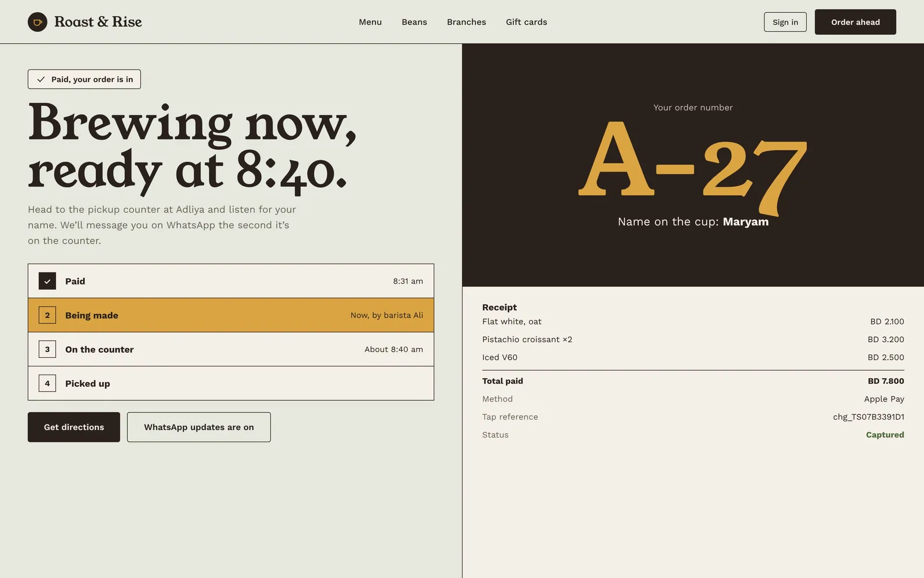This screenshot has width=924, height=578.
Task: Click the 8:31 am paid time
Action: pos(408,281)
